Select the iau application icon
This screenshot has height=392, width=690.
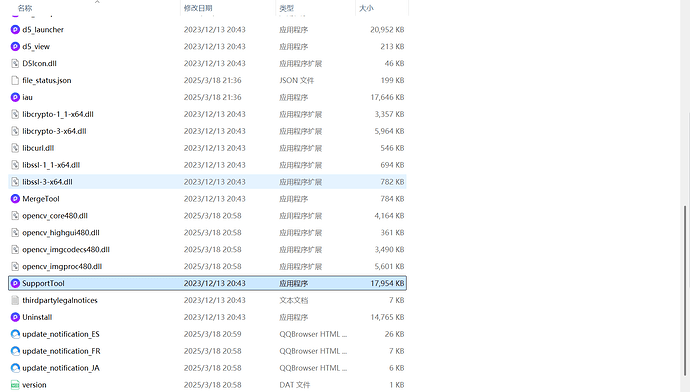pyautogui.click(x=15, y=97)
